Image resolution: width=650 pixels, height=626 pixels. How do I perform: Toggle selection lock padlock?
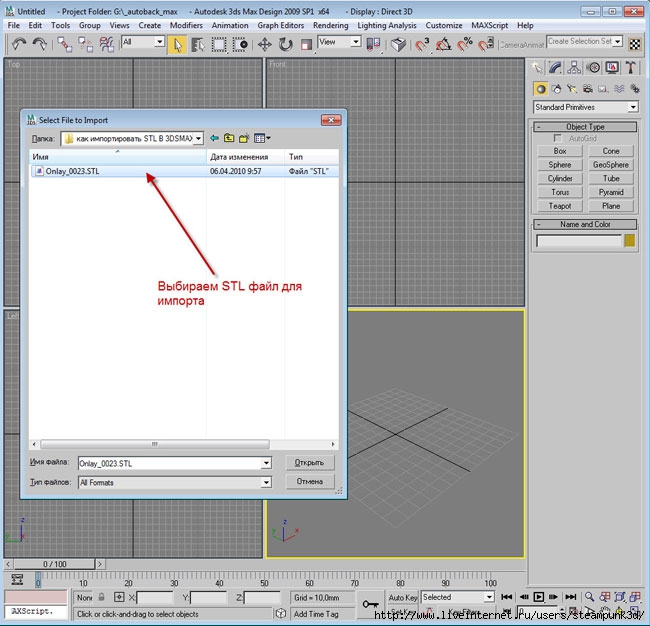pyautogui.click(x=102, y=597)
